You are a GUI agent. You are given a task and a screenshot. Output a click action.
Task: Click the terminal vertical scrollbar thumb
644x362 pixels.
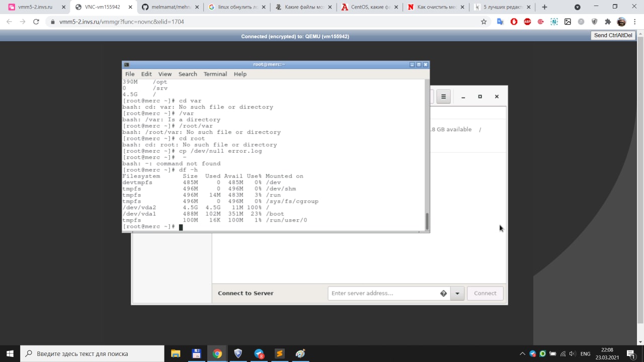click(428, 220)
